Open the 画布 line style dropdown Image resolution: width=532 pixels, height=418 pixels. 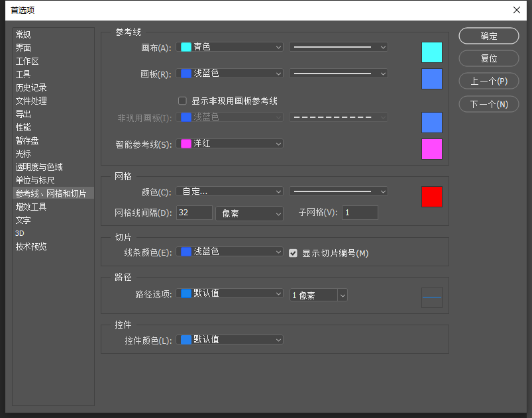coord(339,47)
